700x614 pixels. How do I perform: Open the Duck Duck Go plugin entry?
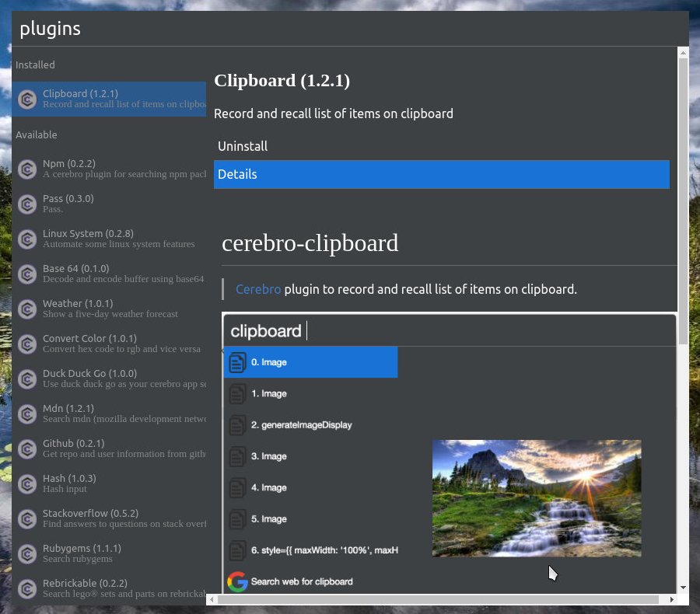109,379
